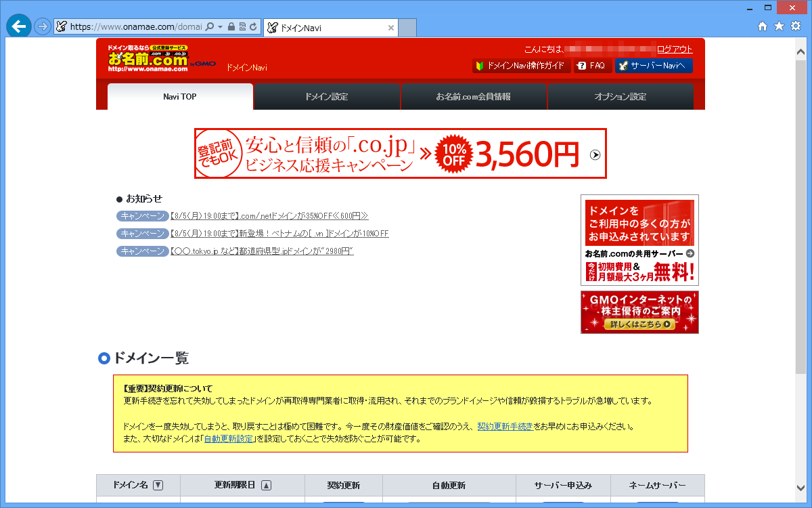Click the FAQ question-mark button

[592, 66]
